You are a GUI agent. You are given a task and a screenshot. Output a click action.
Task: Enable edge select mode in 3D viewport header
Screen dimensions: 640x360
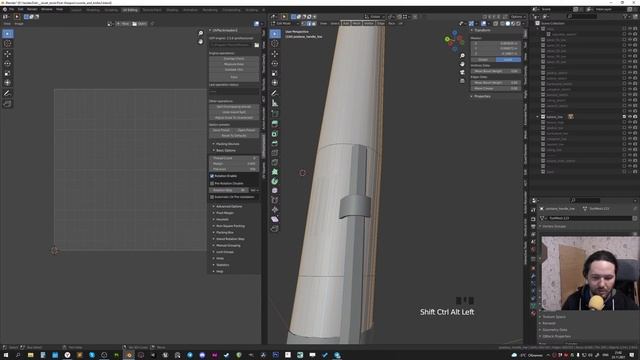point(309,23)
